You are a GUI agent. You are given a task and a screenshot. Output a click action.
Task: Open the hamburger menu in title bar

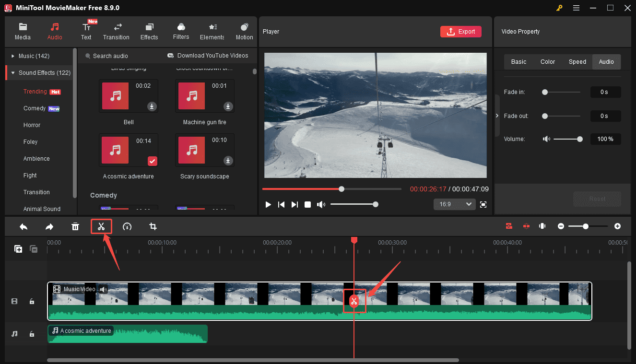(x=576, y=8)
